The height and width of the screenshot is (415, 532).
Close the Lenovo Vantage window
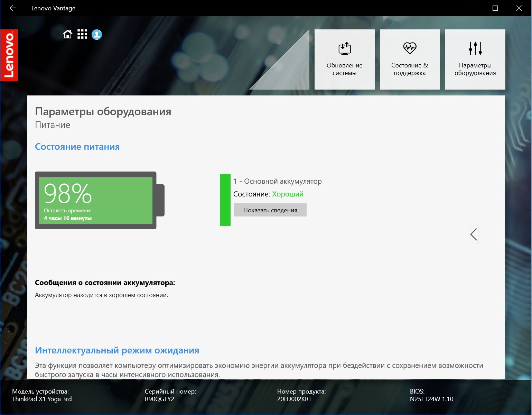(519, 8)
